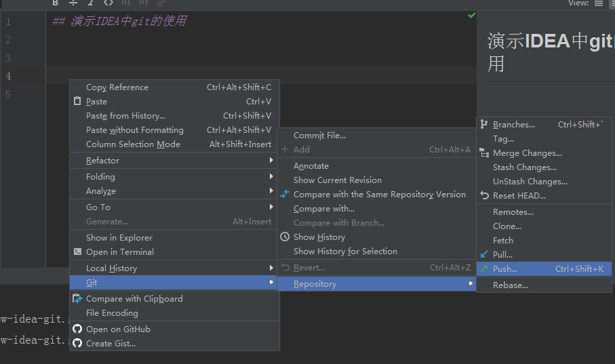Click editor line 1 markdown heading text
615x364 pixels.
119,21
